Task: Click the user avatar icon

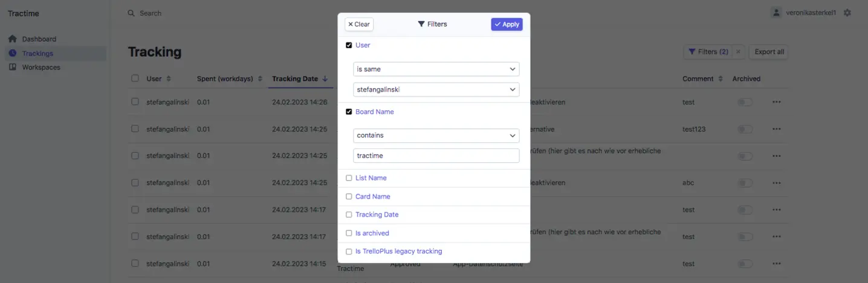Action: (x=777, y=13)
